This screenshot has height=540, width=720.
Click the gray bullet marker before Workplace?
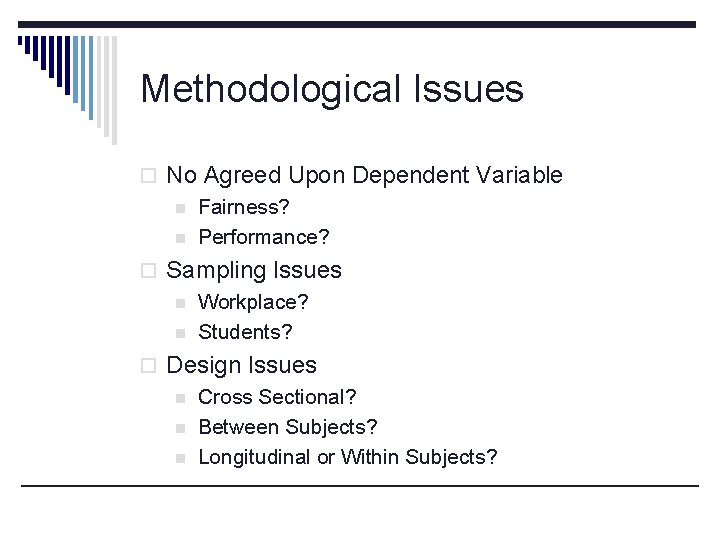pos(180,304)
